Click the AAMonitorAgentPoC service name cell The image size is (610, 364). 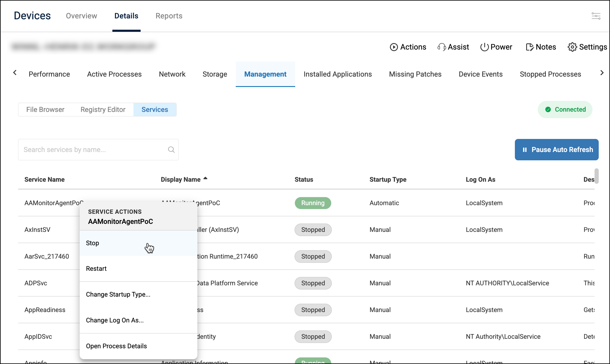click(54, 203)
